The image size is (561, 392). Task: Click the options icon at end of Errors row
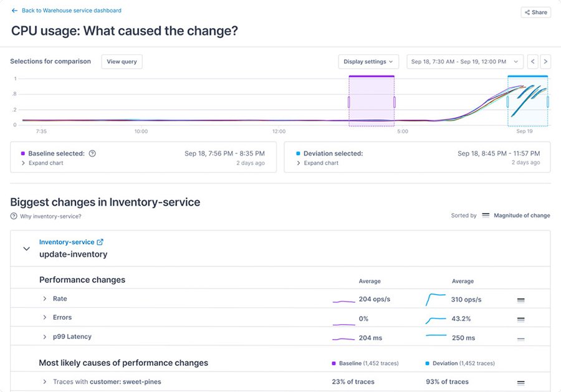[x=521, y=318]
